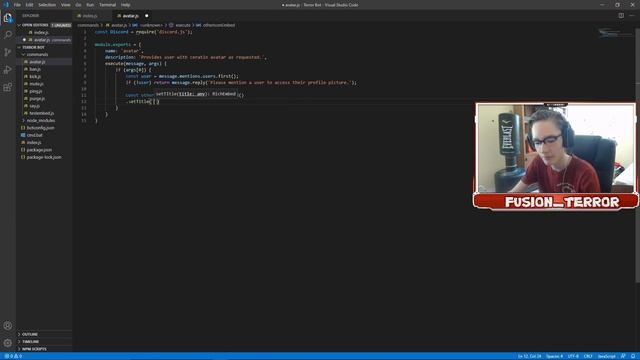Open the File menu
Image resolution: width=640 pixels, height=360 pixels.
pos(17,5)
